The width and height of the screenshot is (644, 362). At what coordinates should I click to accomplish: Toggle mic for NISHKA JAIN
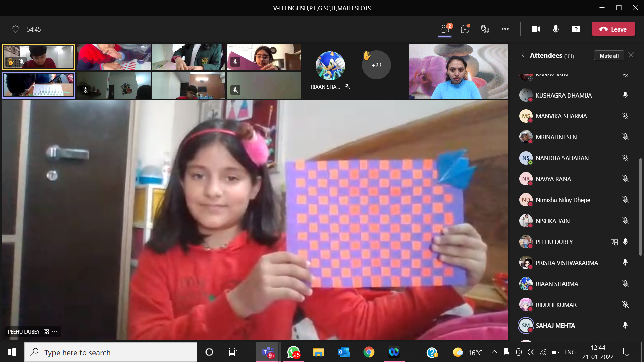pos(625,221)
